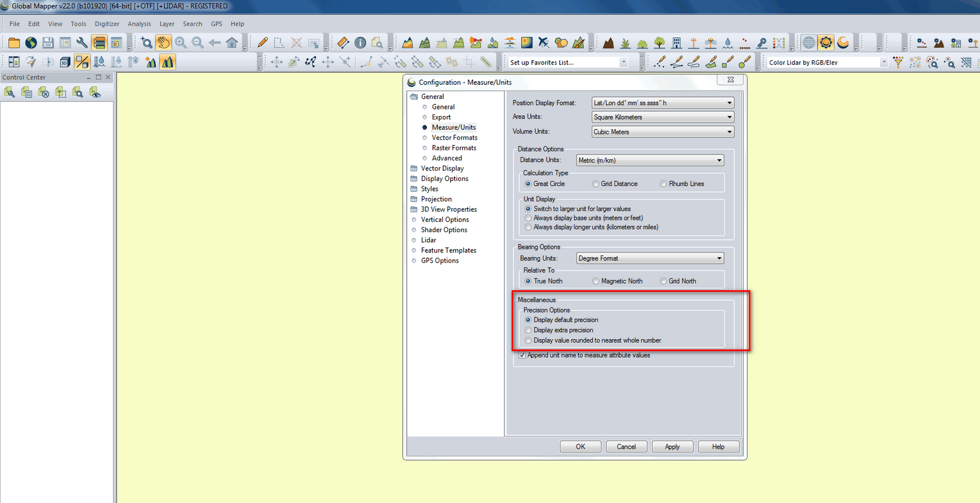Viewport: 980px width, 503px height.
Task: Click the Digitizer menu item
Action: 106,24
